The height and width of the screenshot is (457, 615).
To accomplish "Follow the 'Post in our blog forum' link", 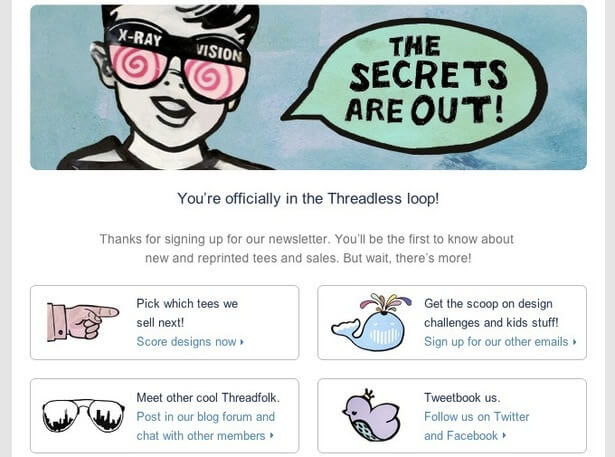I will [205, 417].
